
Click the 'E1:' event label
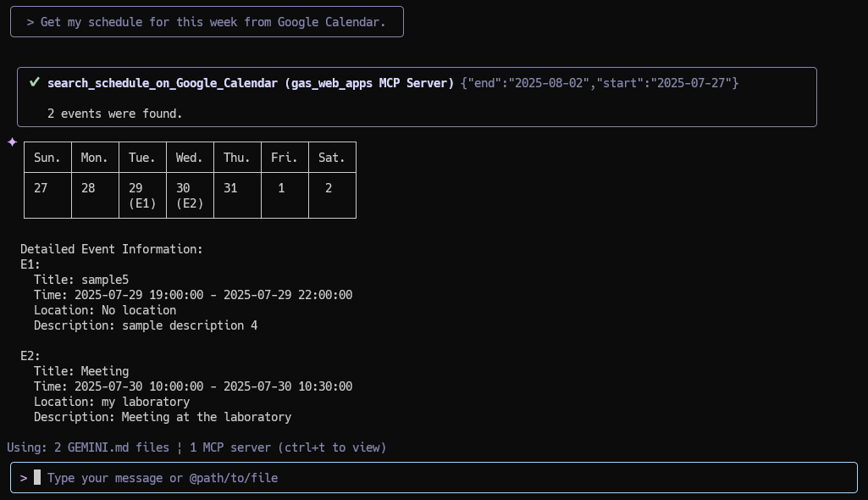(30, 264)
